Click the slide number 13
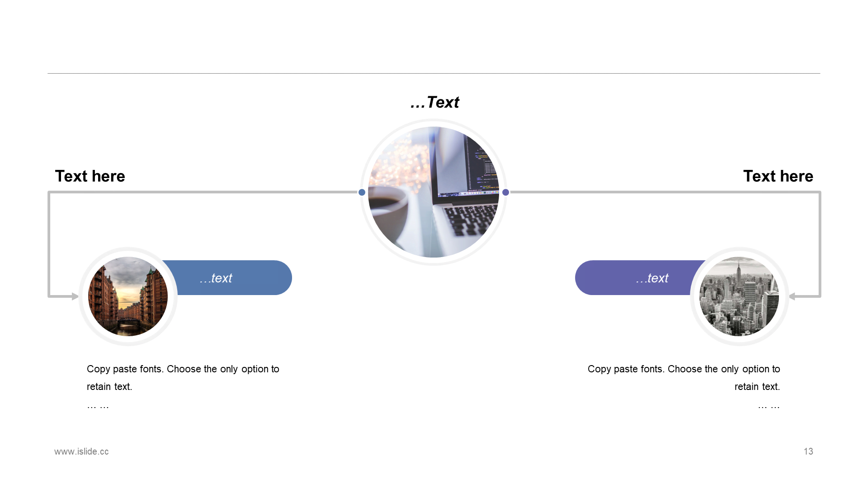 point(808,451)
